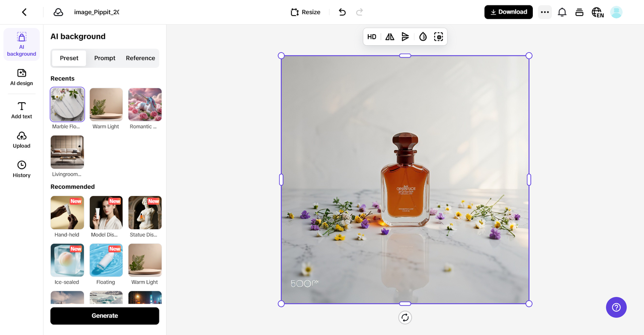Click the Generate button
The image size is (644, 335).
[x=105, y=316]
